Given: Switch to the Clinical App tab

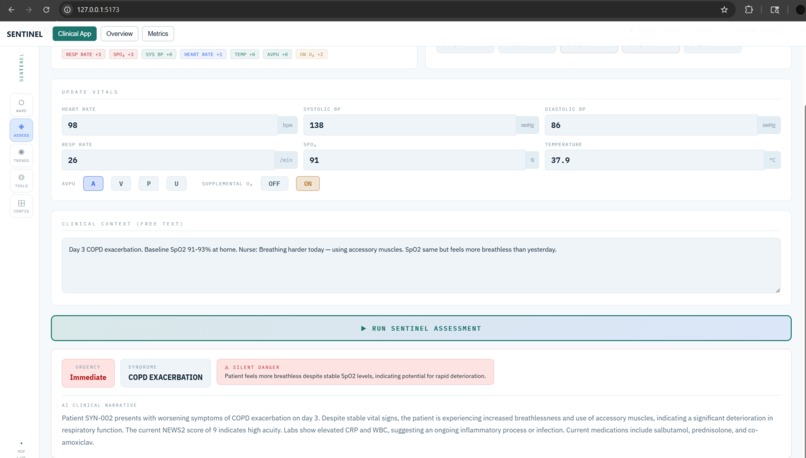Looking at the screenshot, I should click(x=75, y=33).
